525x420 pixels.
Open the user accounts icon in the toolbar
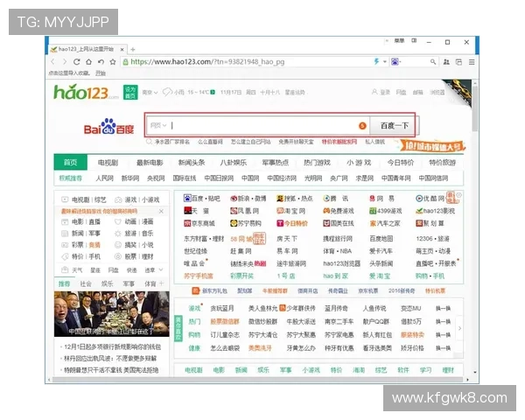[x=446, y=62]
